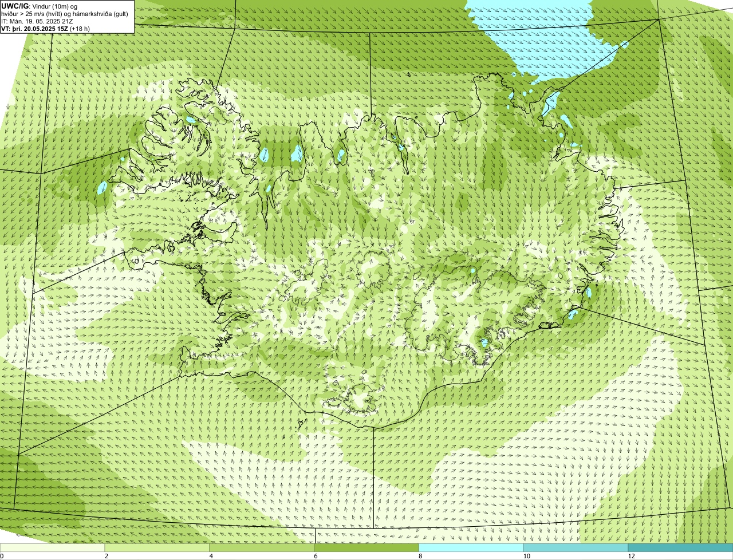Click the legend line mentioning "hámarkshviða (gult)"
733x560 pixels.
(x=65, y=13)
